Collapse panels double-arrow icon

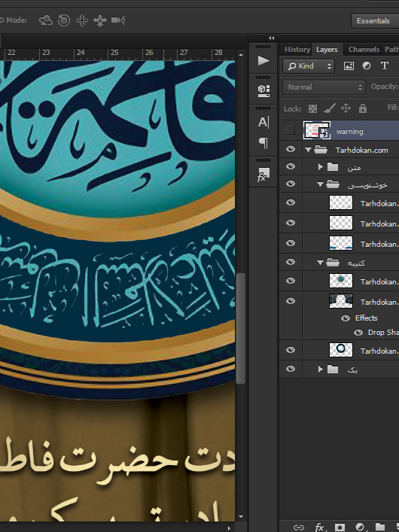tap(271, 38)
